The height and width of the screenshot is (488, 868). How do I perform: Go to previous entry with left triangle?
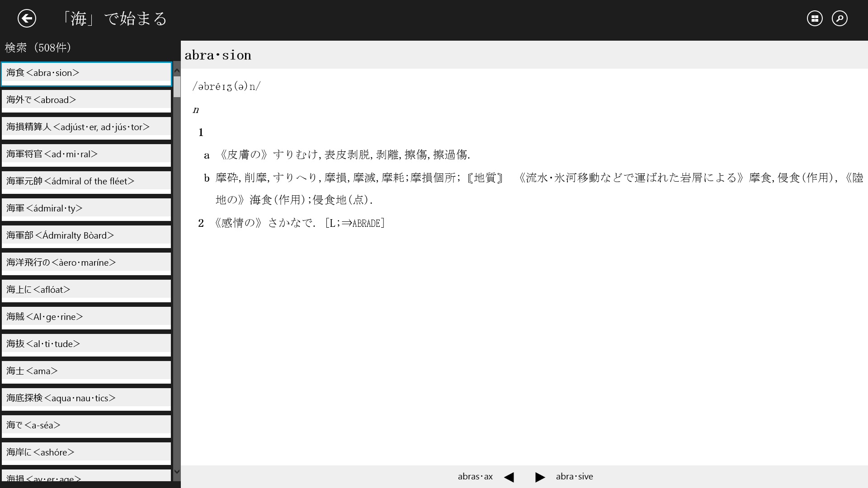click(x=509, y=477)
